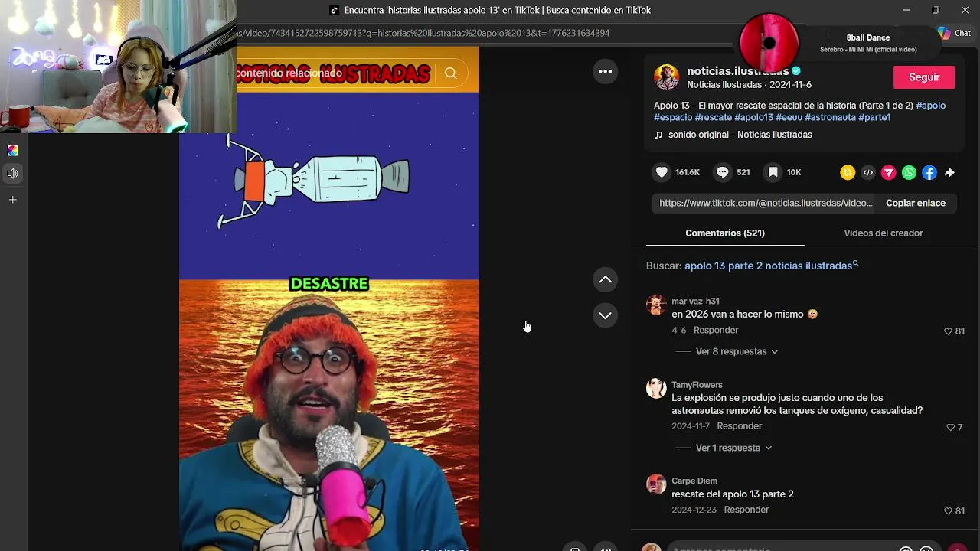This screenshot has width=980, height=551.
Task: Open the #parte1 hashtag link
Action: point(874,118)
